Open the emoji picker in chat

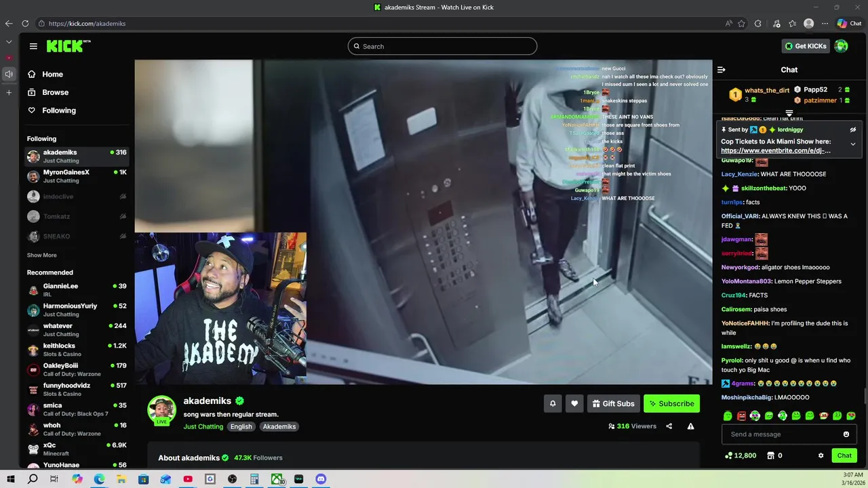(846, 434)
